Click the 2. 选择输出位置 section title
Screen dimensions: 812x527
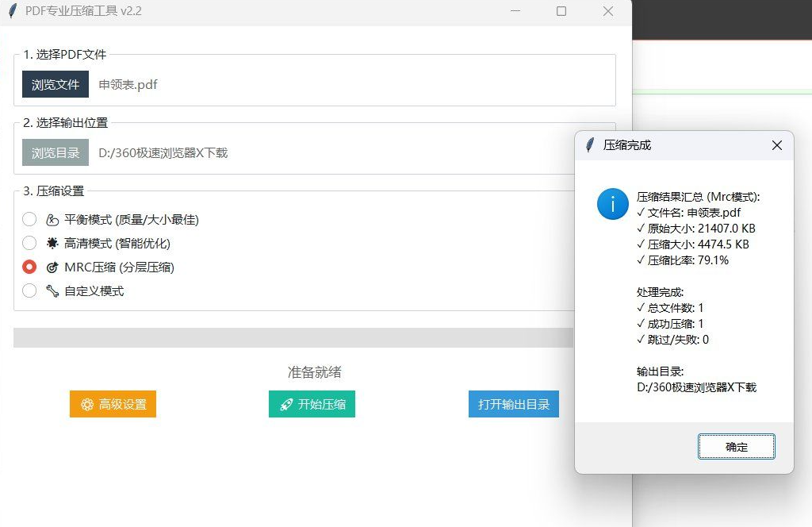point(66,123)
